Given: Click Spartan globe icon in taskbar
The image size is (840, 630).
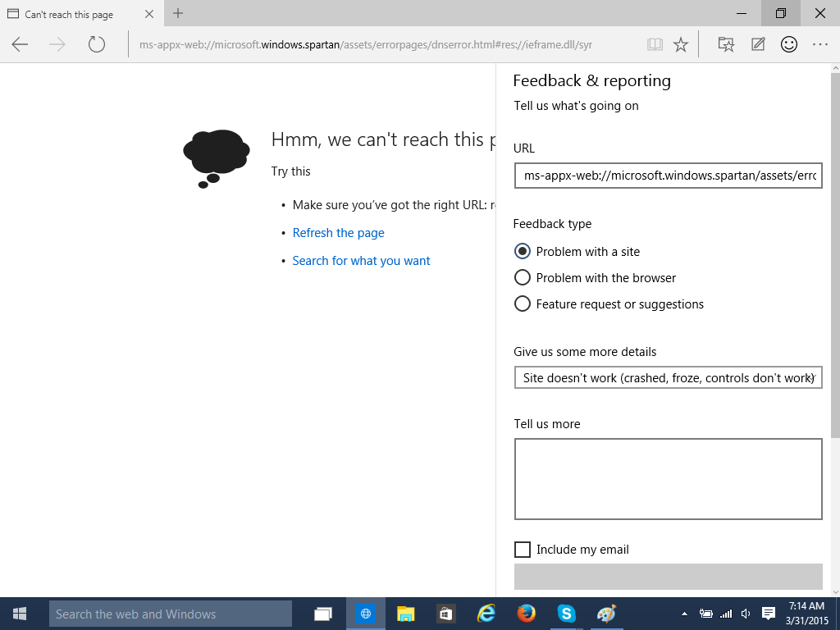Looking at the screenshot, I should pos(366,614).
